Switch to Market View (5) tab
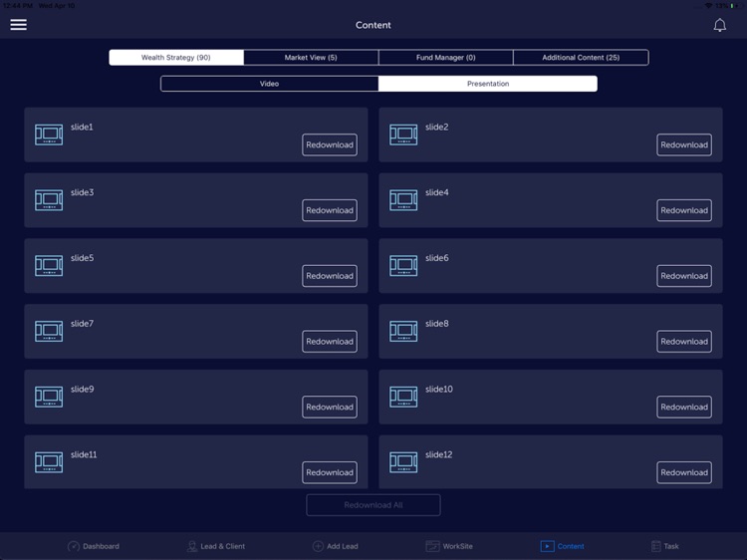The image size is (747, 560). coord(311,57)
